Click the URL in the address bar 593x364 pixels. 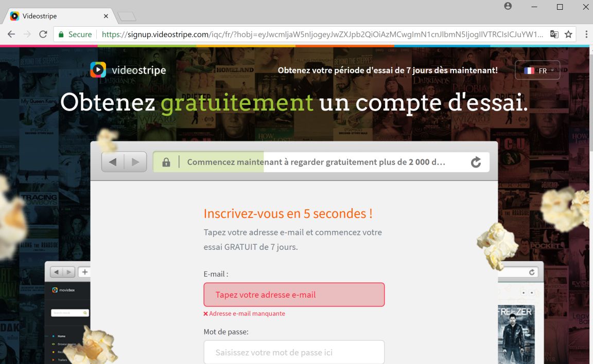[x=323, y=34]
